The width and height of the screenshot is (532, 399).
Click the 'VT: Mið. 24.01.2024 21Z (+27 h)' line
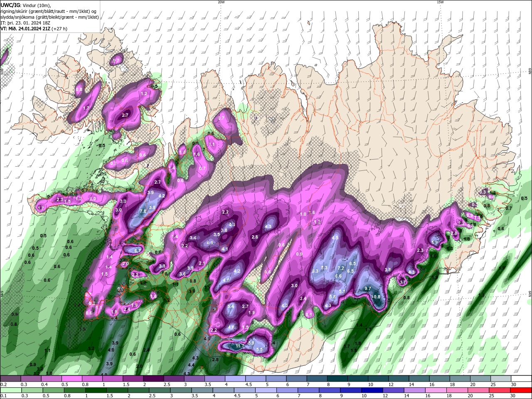click(34, 29)
